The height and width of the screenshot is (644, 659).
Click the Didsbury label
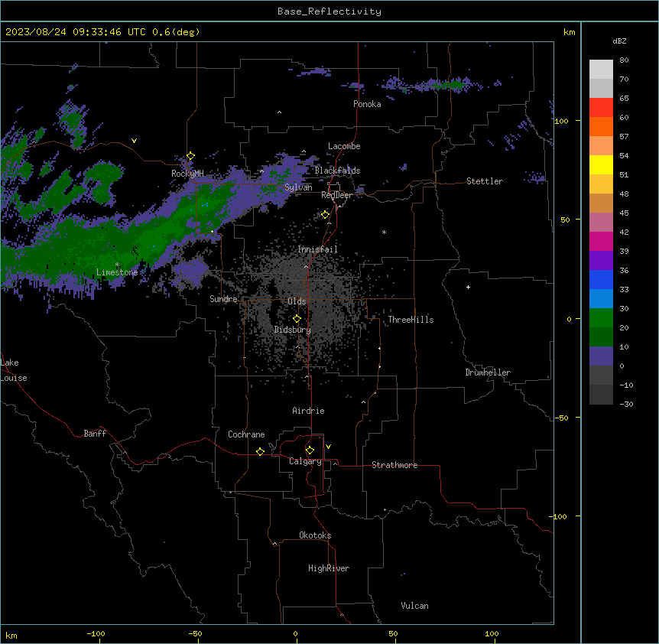pos(293,330)
